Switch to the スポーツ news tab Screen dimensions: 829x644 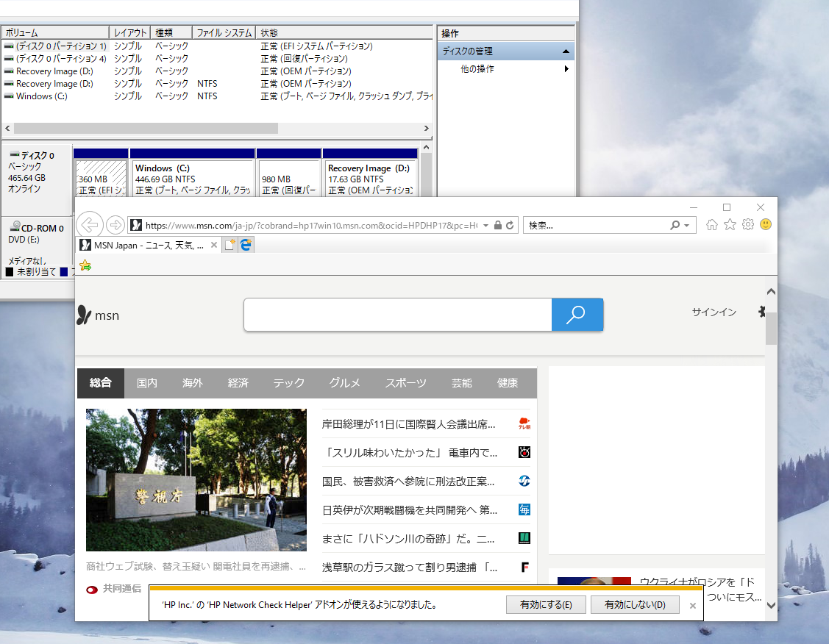coord(405,382)
